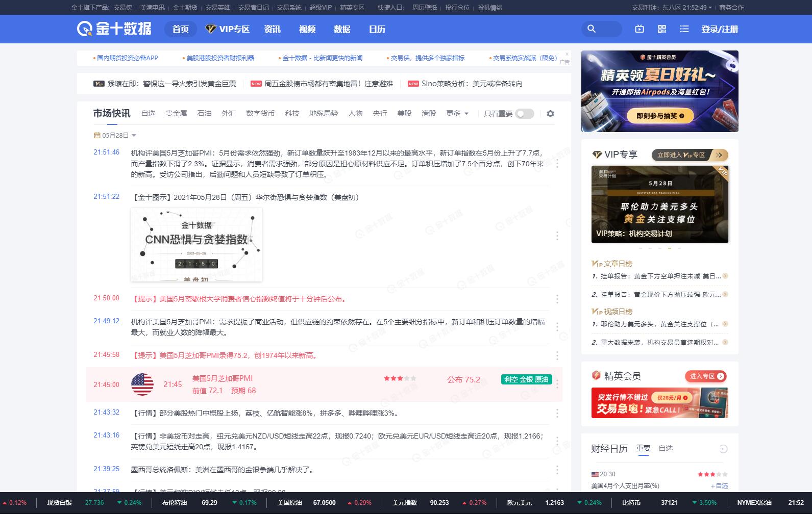Click the 金十数据 logo
This screenshot has height=514, width=812.
(x=114, y=29)
